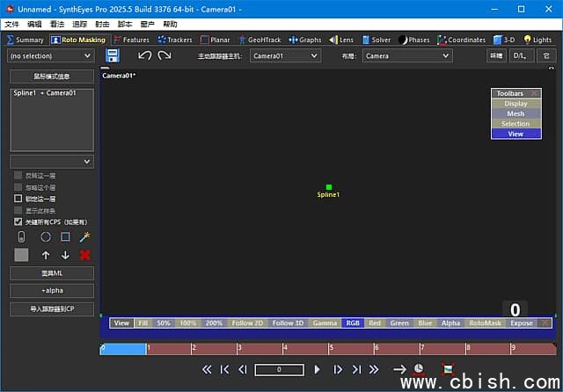
Task: Toggle the fourth layer option checkbox
Action: tap(18, 210)
